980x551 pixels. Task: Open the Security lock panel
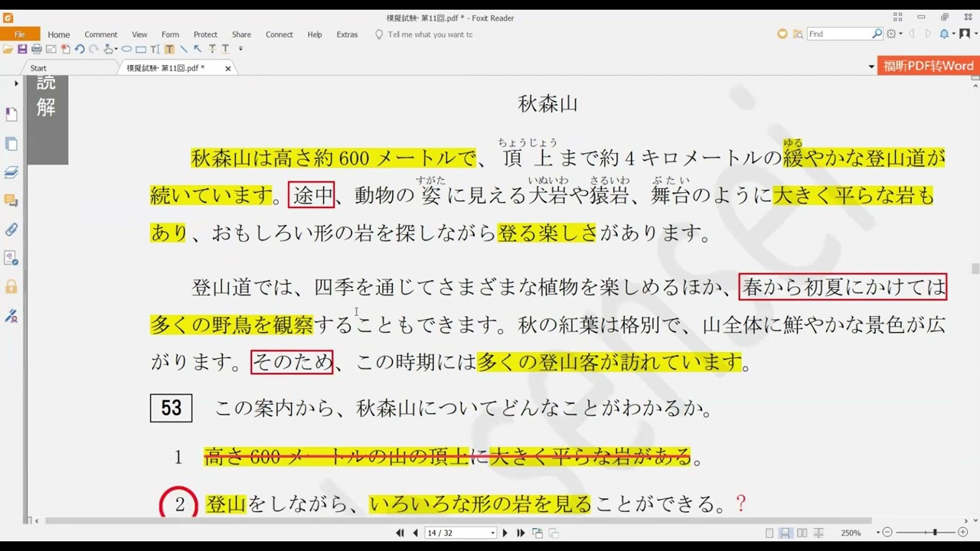pyautogui.click(x=11, y=287)
